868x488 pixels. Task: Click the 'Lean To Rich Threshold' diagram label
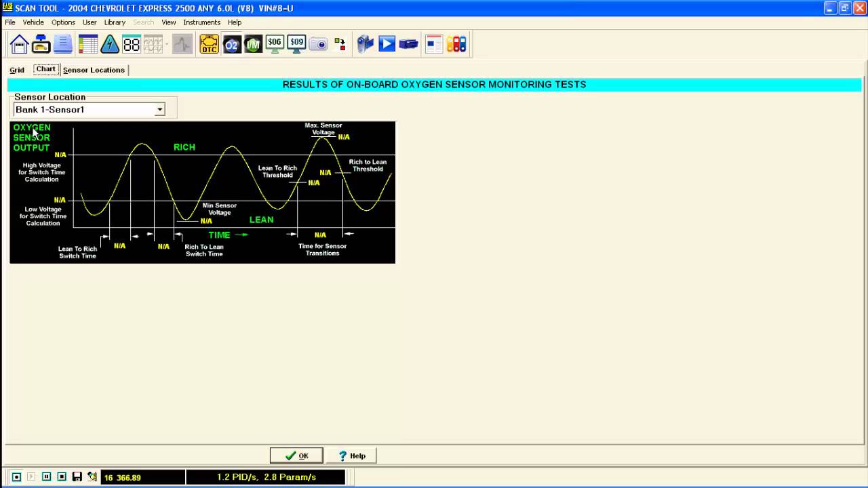click(277, 171)
